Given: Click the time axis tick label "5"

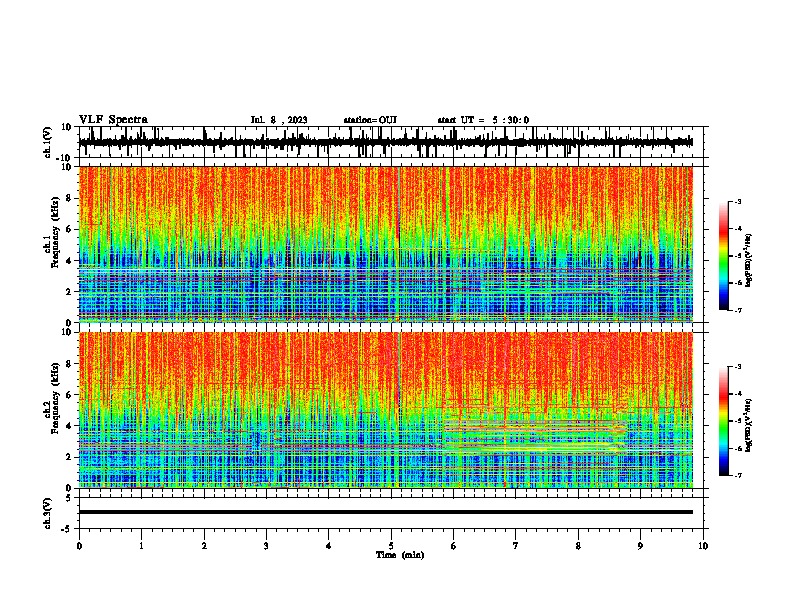Looking at the screenshot, I should click(391, 546).
